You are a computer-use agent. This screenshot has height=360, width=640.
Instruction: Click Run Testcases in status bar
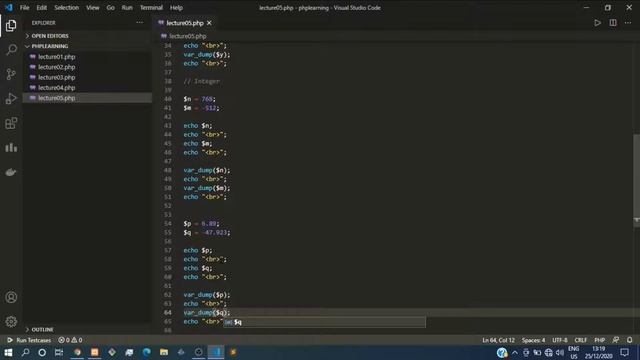tap(29, 340)
